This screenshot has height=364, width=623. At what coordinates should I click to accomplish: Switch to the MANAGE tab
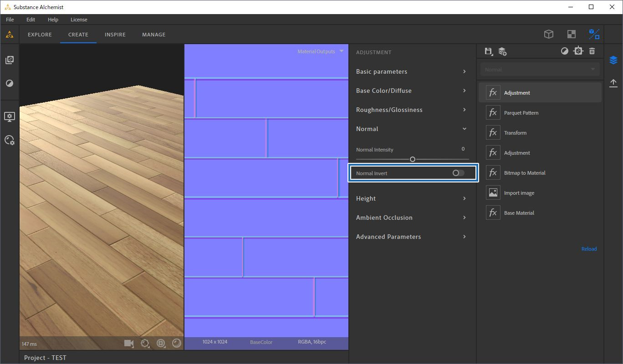click(x=154, y=35)
